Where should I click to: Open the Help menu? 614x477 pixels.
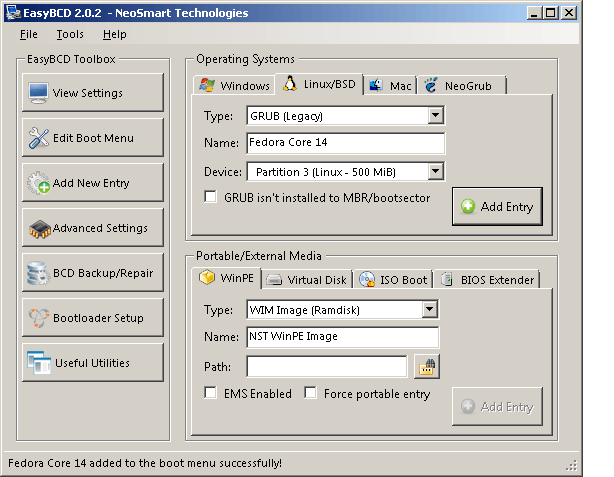[x=115, y=34]
